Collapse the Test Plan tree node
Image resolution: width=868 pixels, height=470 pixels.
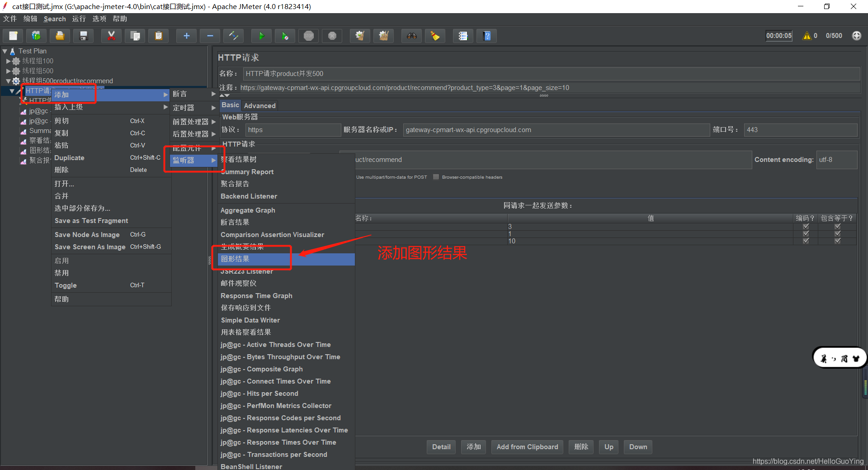5,51
